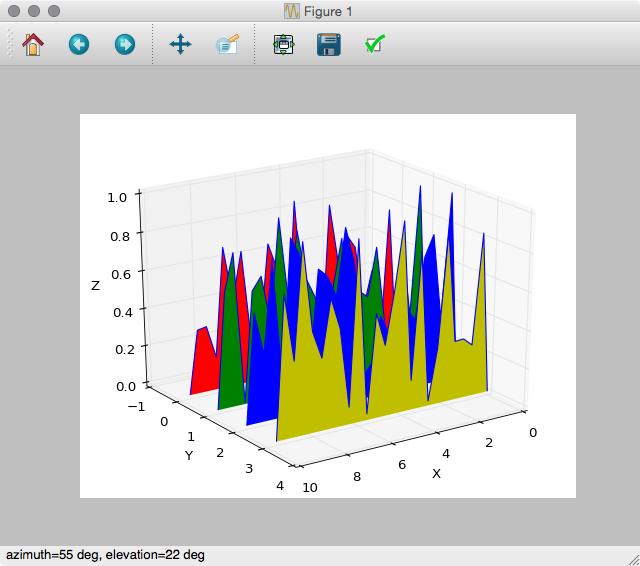Image resolution: width=640 pixels, height=566 pixels.
Task: Click the Y tick label −1
Action: [x=136, y=406]
